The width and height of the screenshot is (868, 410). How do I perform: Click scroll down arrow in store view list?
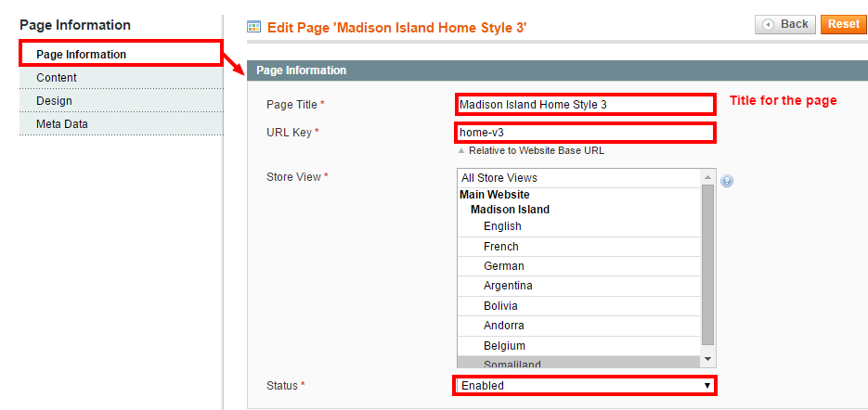707,360
